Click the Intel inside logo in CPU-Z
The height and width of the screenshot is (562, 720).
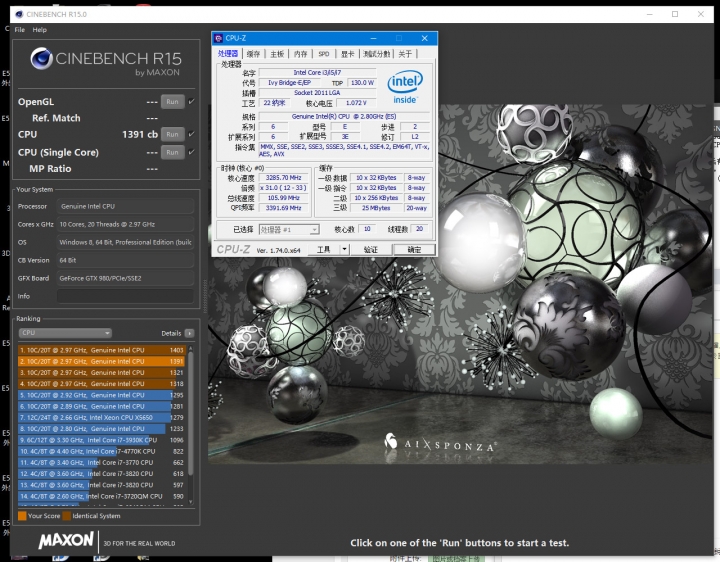(x=405, y=87)
